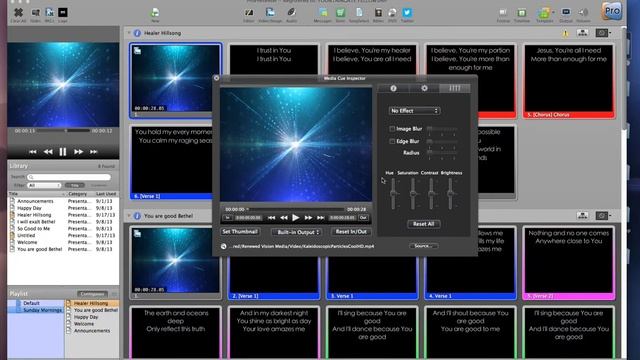Open the effects sliders tab in Inspector
640x360 pixels.
click(454, 88)
